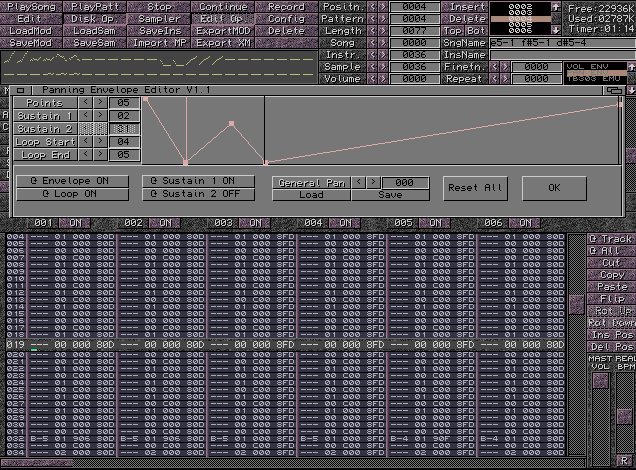
Task: Click the Reset All button
Action: pyautogui.click(x=475, y=188)
